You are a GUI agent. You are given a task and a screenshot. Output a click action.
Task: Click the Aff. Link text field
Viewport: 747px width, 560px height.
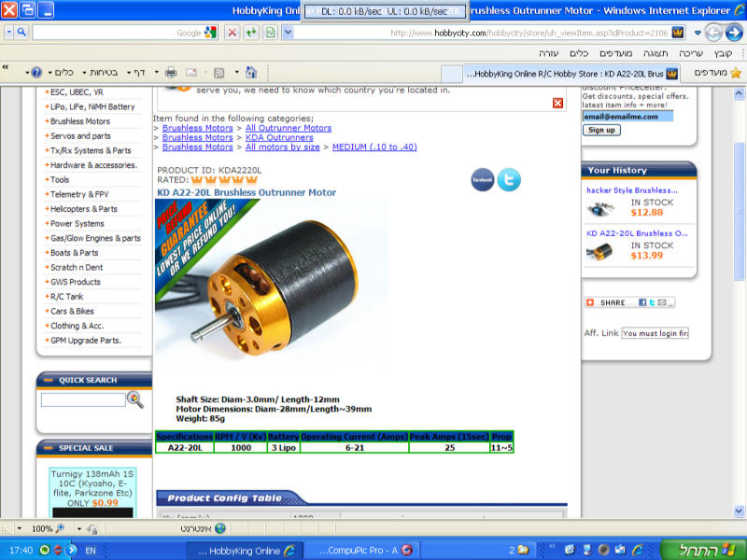click(x=655, y=333)
